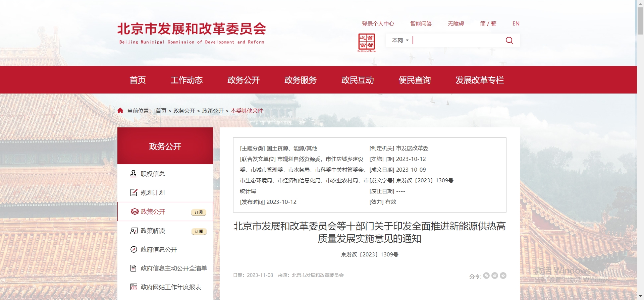Viewport: 644px width, 300px height.
Task: Click the 登录个人中心 link
Action: pos(378,23)
